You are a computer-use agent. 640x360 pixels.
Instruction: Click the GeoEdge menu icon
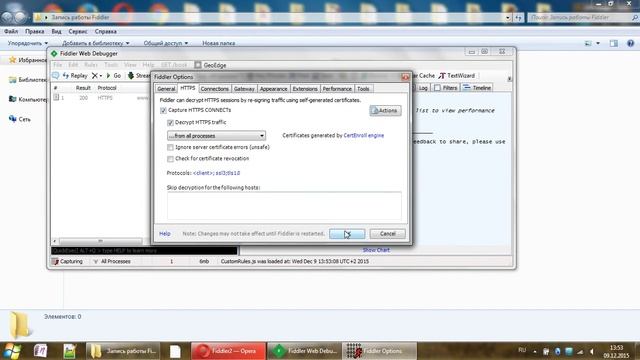pos(198,65)
